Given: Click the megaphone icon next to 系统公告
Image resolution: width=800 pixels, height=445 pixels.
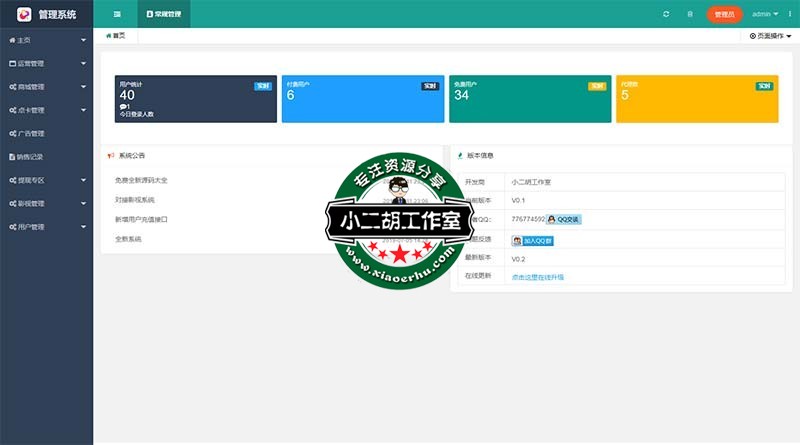Looking at the screenshot, I should [111, 156].
